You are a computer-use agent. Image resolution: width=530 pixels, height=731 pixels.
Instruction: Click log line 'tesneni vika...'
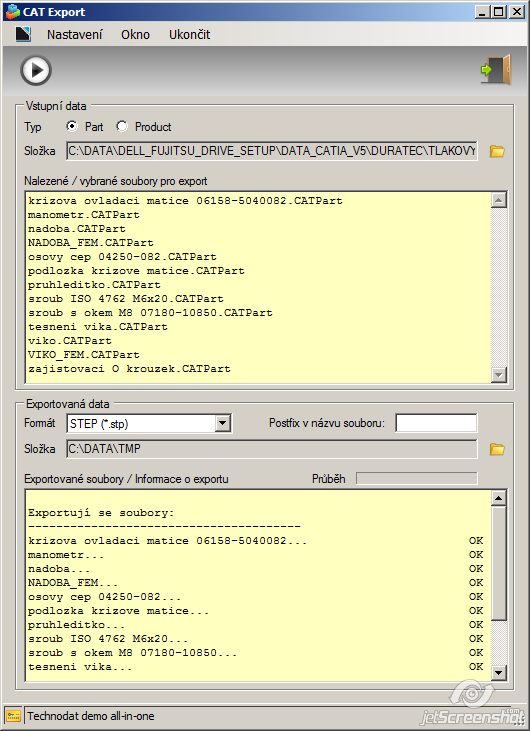[80, 667]
